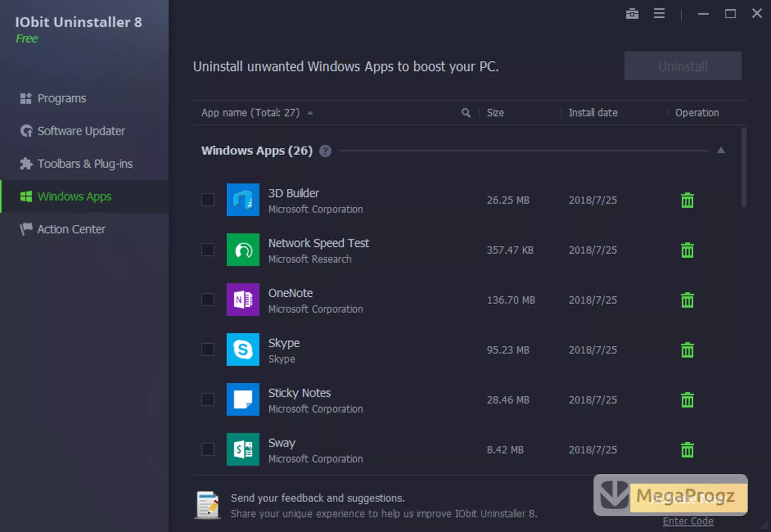The image size is (771, 532).
Task: Click the 3D Builder app icon
Action: [x=243, y=200]
